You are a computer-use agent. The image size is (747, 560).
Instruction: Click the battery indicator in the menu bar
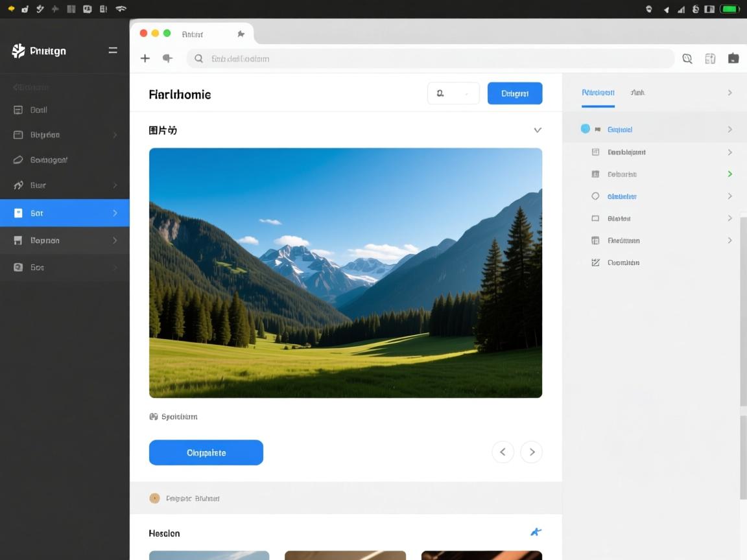729,9
